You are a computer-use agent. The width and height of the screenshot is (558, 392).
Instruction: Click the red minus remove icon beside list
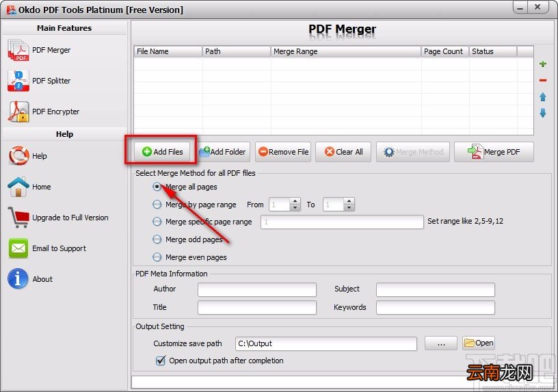[x=543, y=80]
